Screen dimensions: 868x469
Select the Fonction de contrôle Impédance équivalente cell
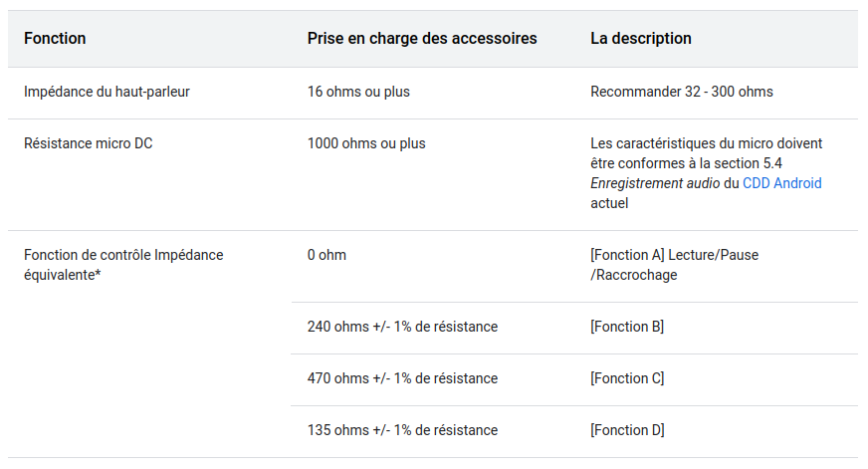click(123, 265)
